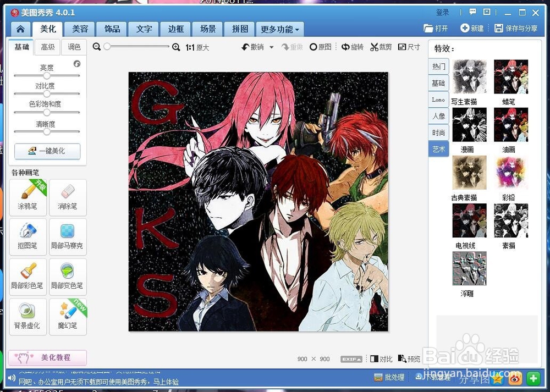Apply the 浮雕 emboss effect thumbnail

(469, 268)
